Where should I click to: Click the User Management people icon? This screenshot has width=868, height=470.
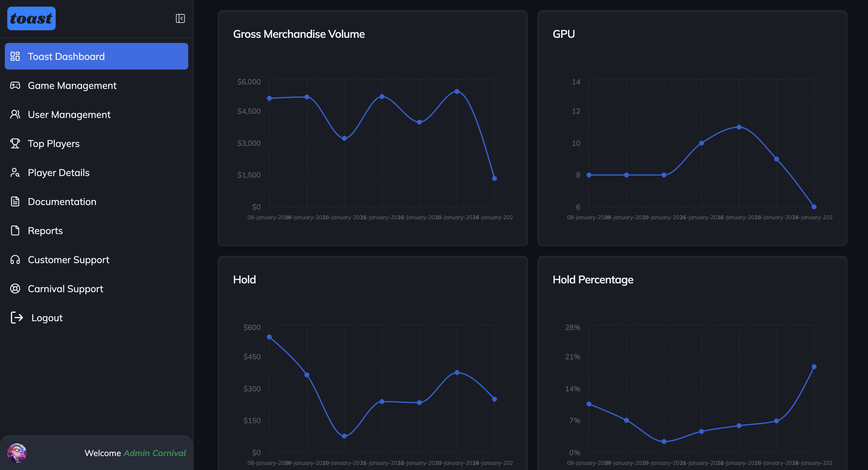pos(15,114)
